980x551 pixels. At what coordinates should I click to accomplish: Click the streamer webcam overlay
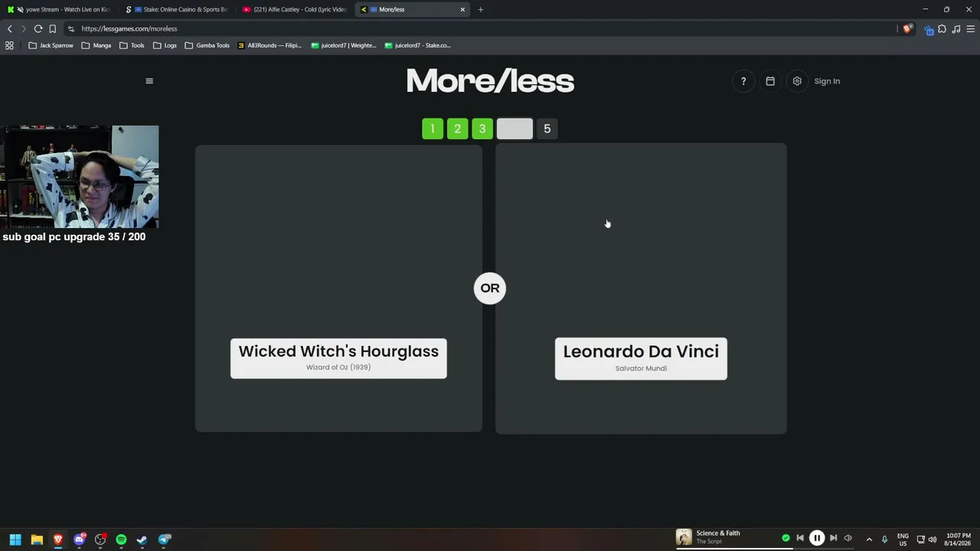80,177
